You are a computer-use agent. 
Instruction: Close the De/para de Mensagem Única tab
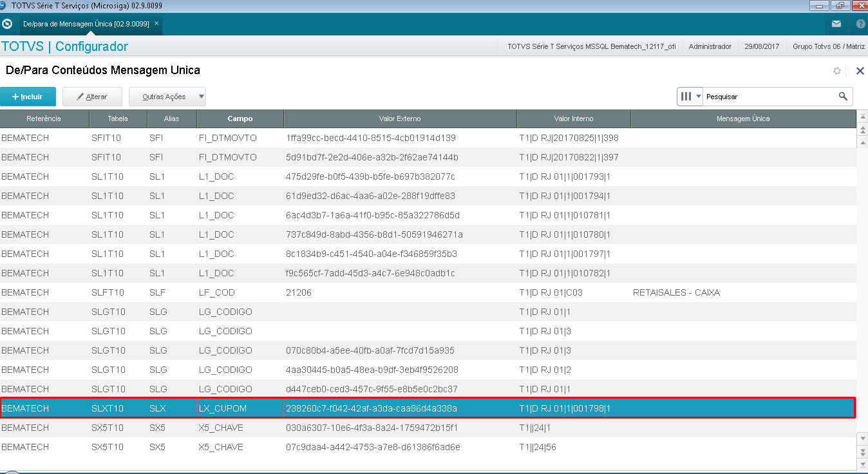click(156, 23)
